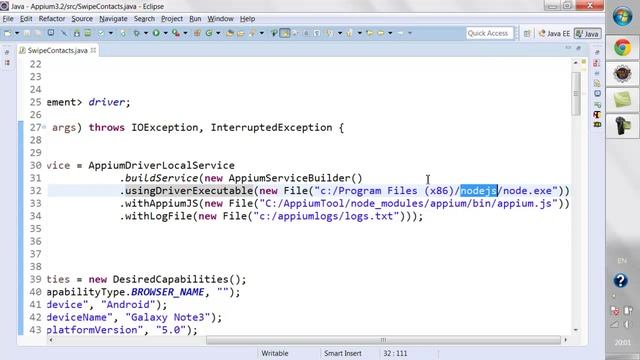
Task: Click the Open Task folder icon
Action: pos(240,33)
